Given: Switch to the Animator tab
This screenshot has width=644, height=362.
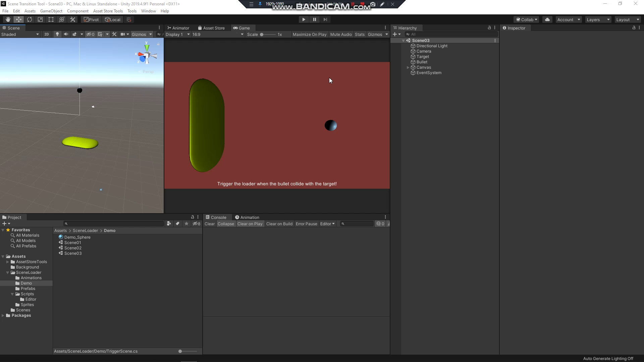Looking at the screenshot, I should pos(178,28).
